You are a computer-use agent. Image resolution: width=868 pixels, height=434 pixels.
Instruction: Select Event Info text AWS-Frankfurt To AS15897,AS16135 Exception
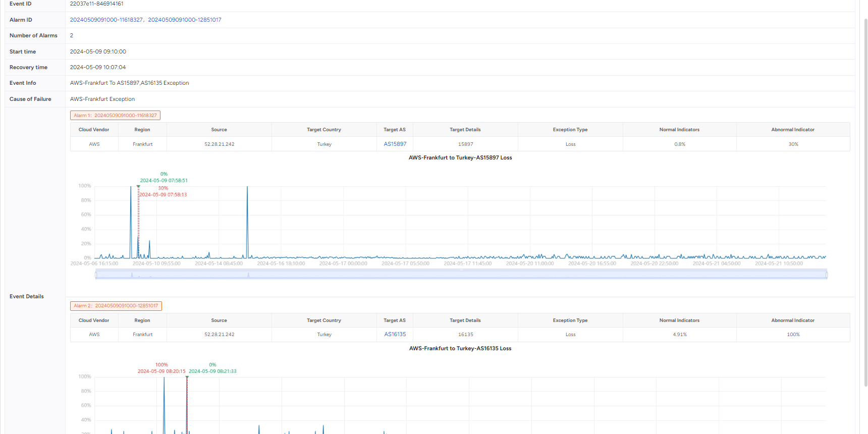(129, 83)
